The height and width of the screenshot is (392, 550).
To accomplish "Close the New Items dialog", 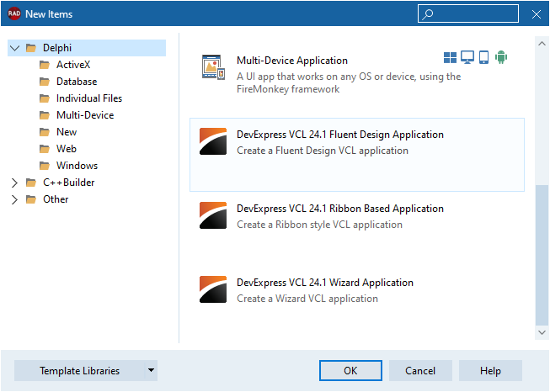I will coord(537,14).
